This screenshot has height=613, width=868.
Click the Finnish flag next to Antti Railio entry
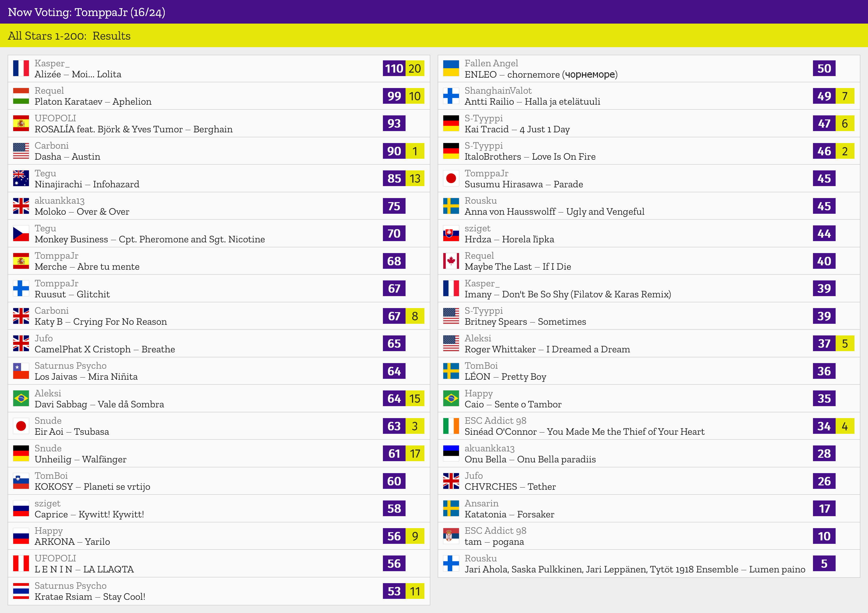451,96
